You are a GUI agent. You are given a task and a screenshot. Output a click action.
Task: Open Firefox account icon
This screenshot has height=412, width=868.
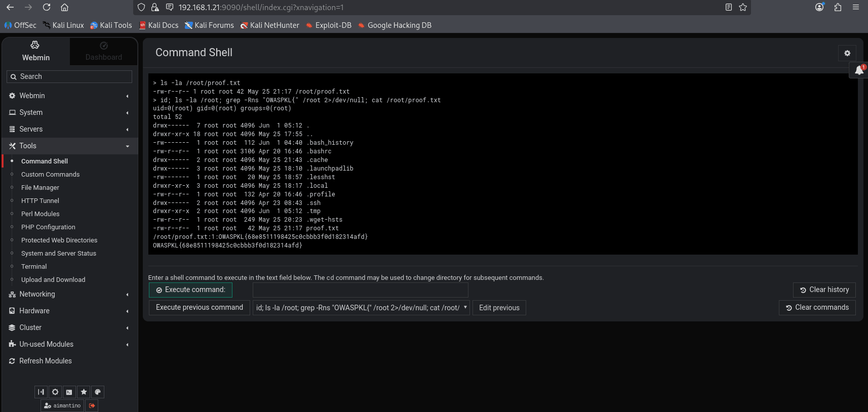[819, 7]
